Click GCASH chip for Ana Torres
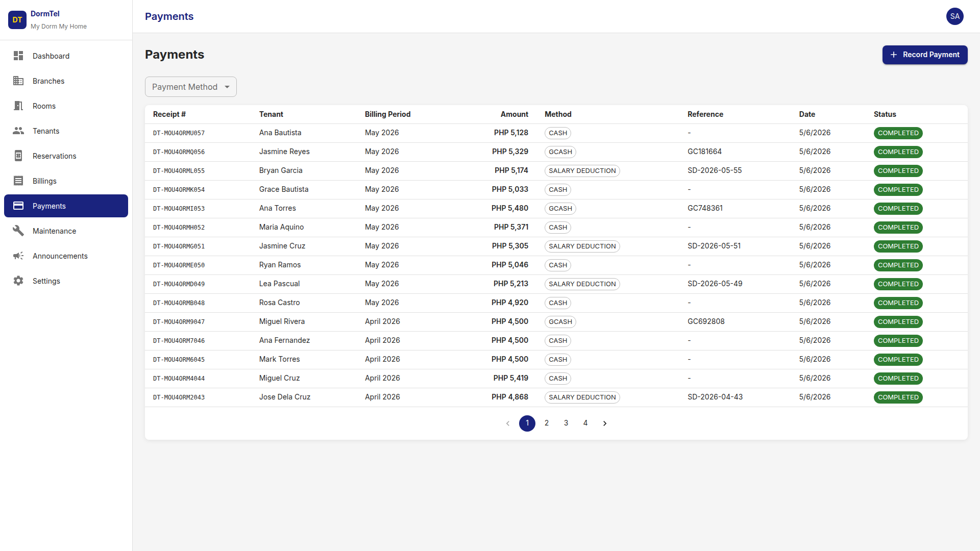Screen dimensions: 980x551 click(560, 209)
